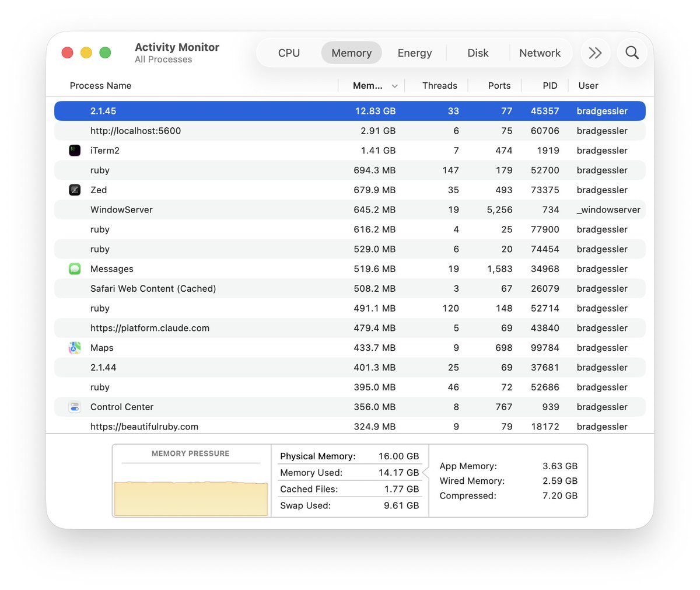Select the Maps process name
The image size is (700, 590).
102,348
